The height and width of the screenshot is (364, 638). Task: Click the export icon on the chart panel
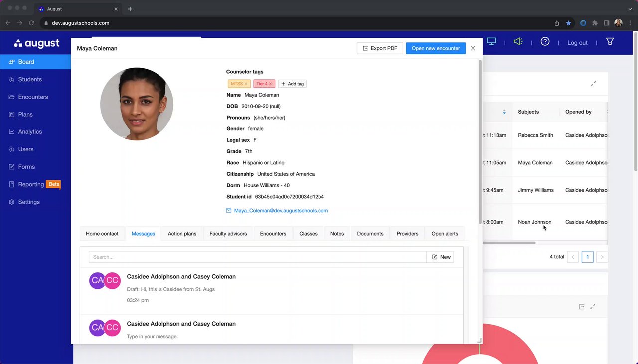pos(582,307)
